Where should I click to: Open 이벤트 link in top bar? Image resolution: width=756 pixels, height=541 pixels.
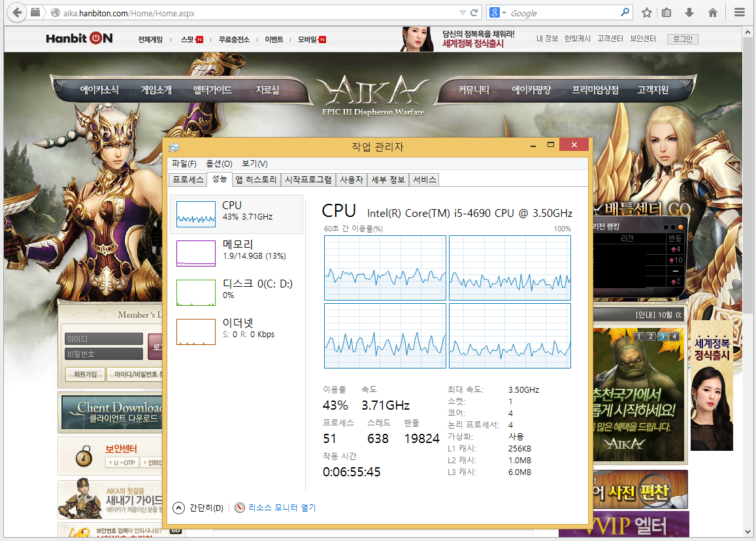tap(274, 40)
